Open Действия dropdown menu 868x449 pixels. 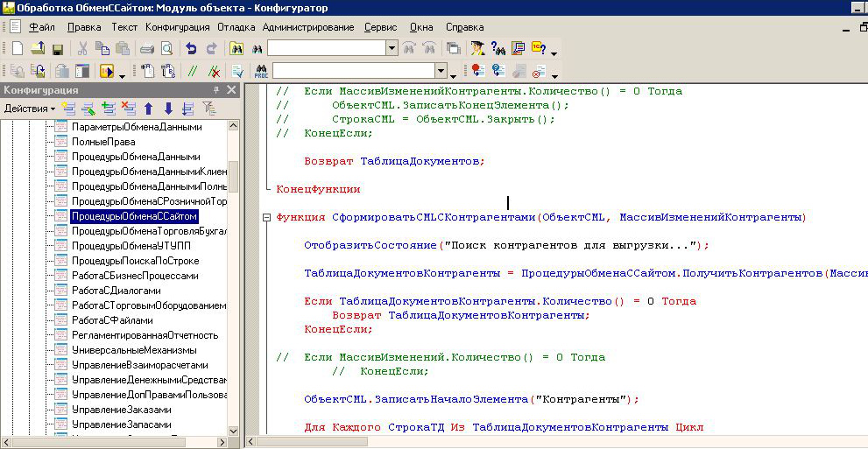point(29,109)
